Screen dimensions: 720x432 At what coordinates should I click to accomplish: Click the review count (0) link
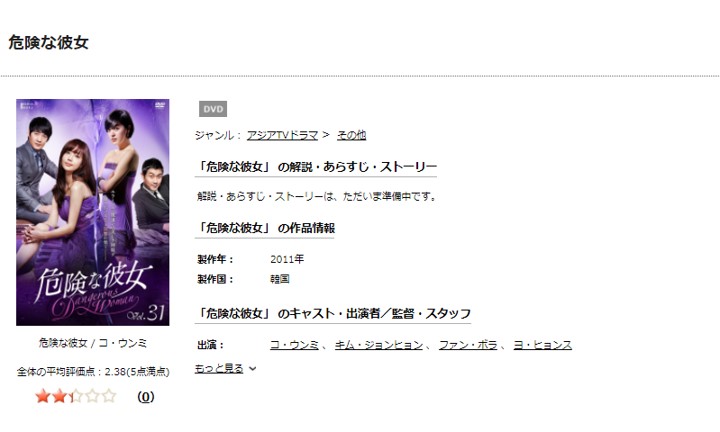146,397
